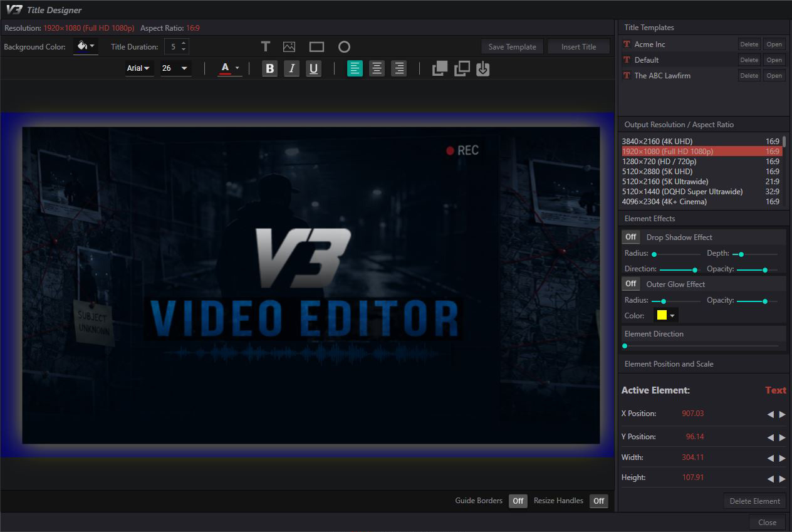Bring element to front icon
Screen dimensions: 792x532
[x=440, y=68]
